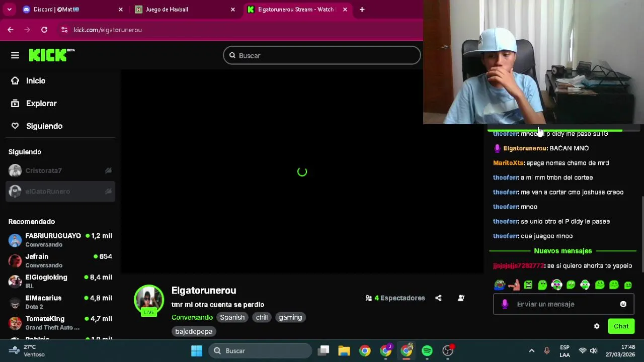Open OBS Studio from taskbar
The image size is (644, 362).
[447, 350]
